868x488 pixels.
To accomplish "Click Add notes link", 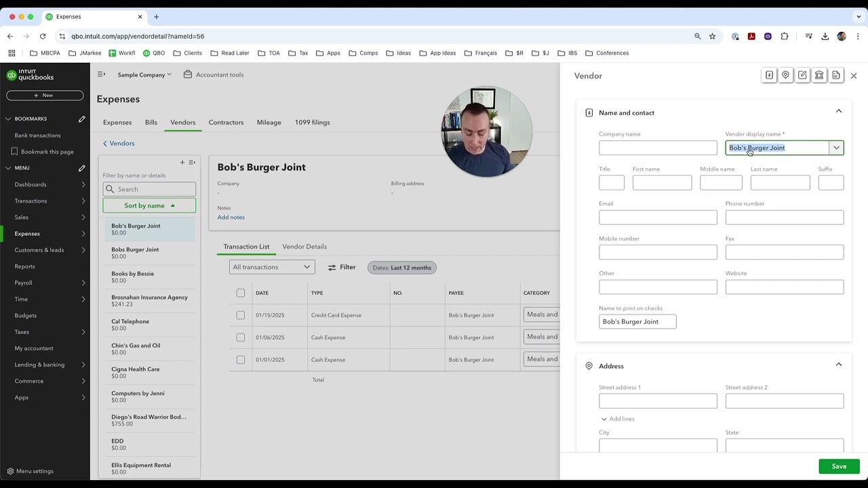I will pyautogui.click(x=231, y=217).
